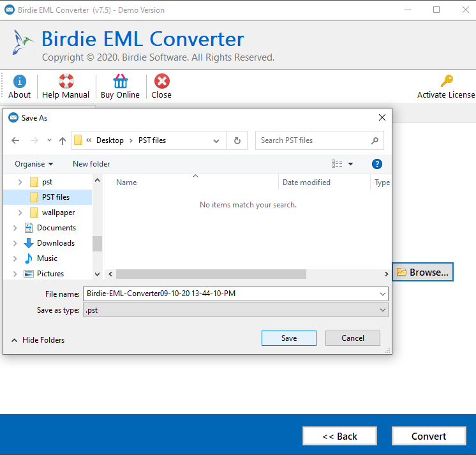This screenshot has width=476, height=455.
Task: Select the wallpaper folder
Action: (52, 213)
